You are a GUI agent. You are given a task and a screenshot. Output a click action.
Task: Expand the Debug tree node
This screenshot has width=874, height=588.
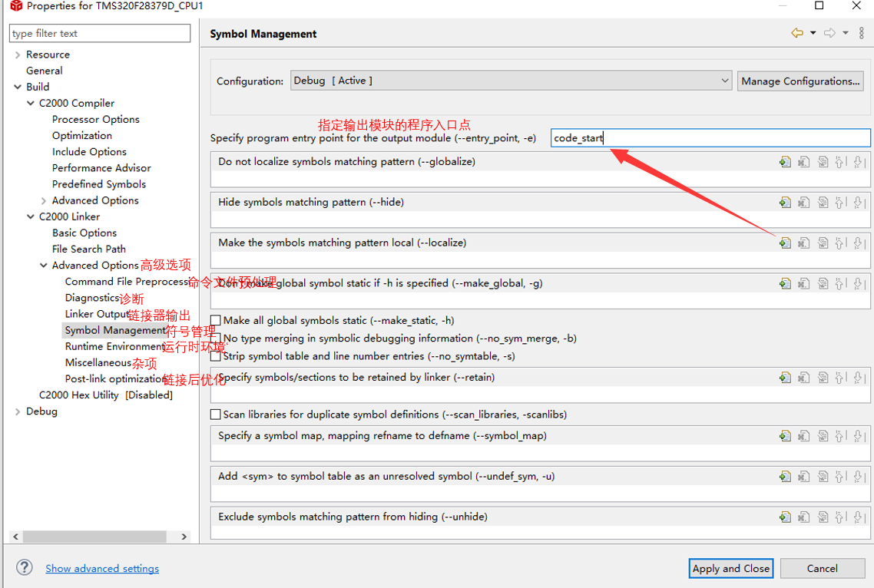point(17,411)
